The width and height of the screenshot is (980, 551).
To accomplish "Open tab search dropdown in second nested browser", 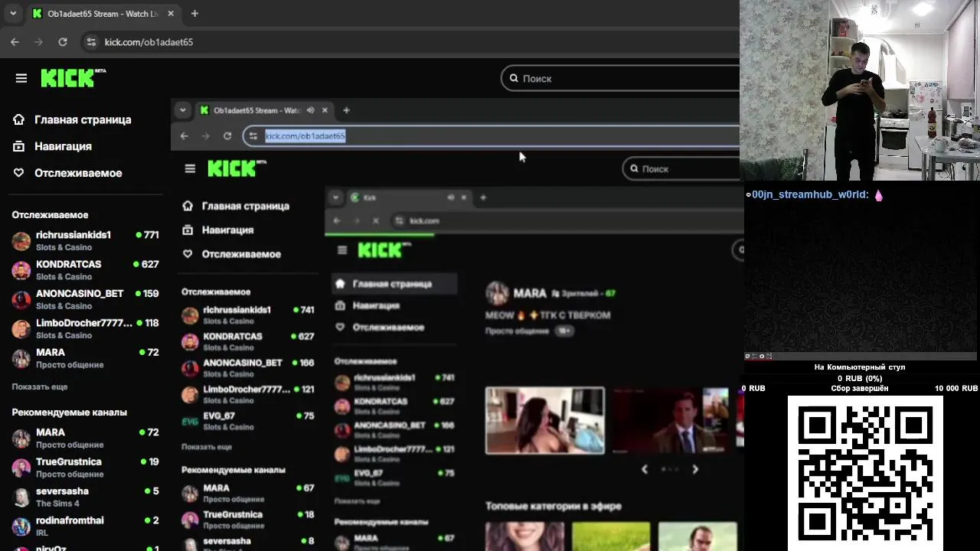I will coord(182,110).
